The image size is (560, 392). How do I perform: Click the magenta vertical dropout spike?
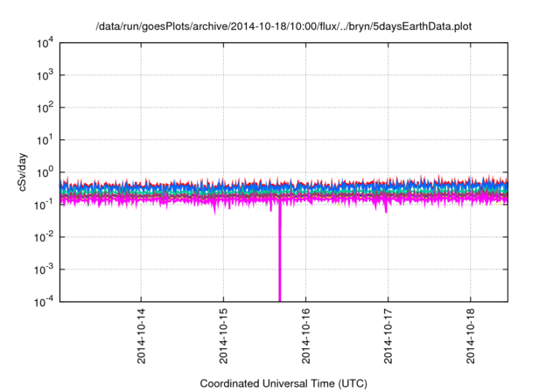click(280, 252)
